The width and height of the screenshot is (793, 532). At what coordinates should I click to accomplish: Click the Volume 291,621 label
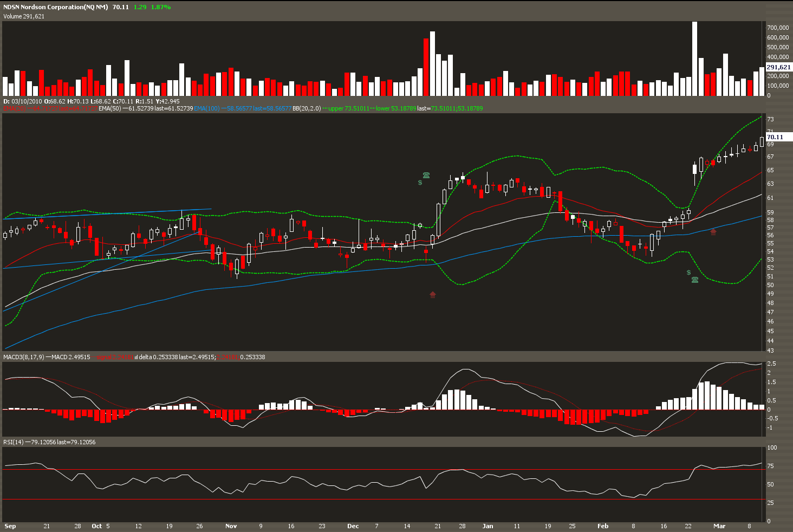pyautogui.click(x=24, y=16)
